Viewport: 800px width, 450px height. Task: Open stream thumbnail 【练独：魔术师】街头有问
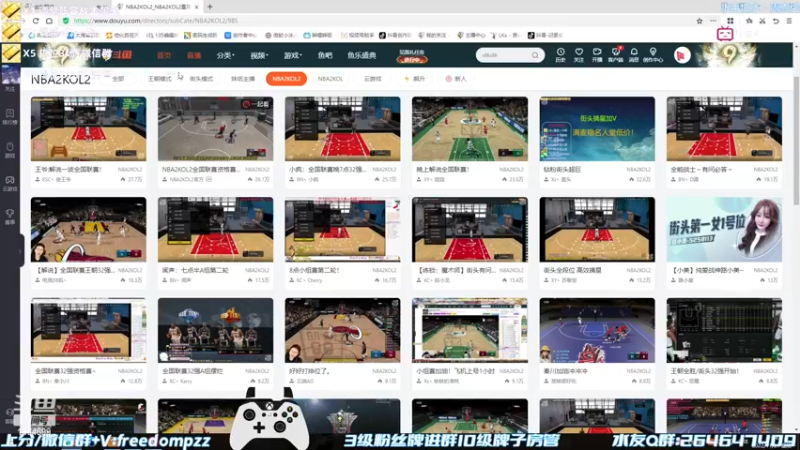point(470,230)
